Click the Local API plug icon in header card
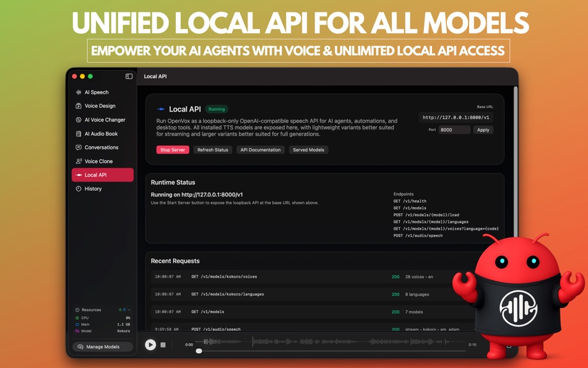588x368 pixels. pyautogui.click(x=160, y=109)
